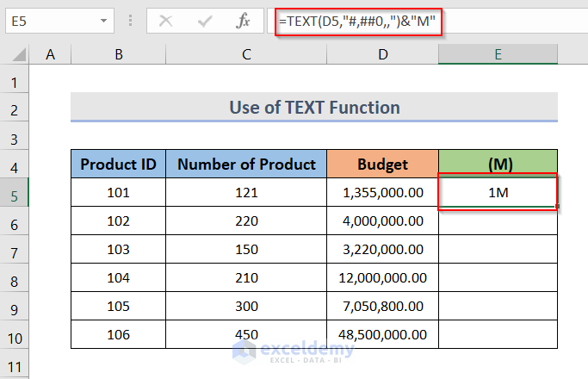
Task: Select column E header
Action: [498, 55]
